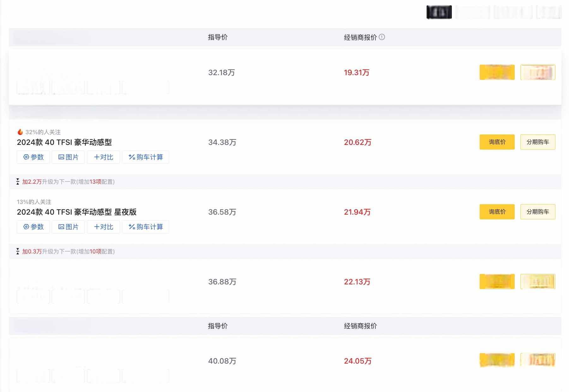Open 图片 for 豪华动感型 星夜版
This screenshot has height=392, width=569.
coord(69,227)
